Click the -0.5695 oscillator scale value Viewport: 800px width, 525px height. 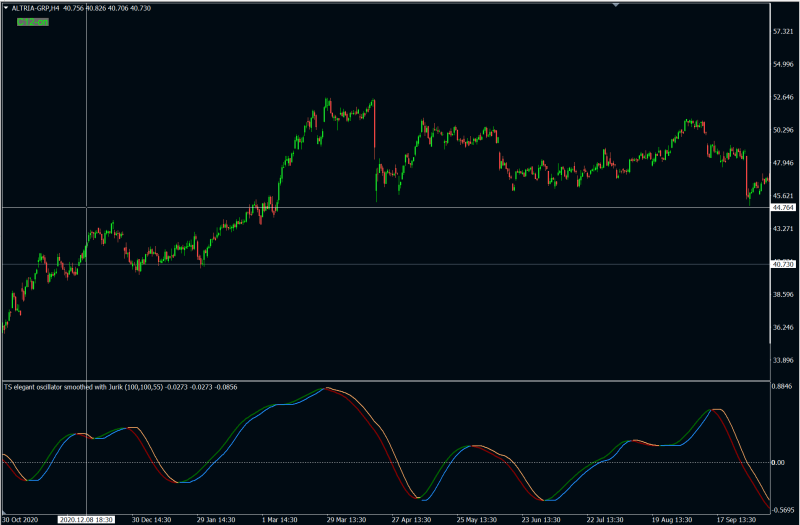point(782,510)
